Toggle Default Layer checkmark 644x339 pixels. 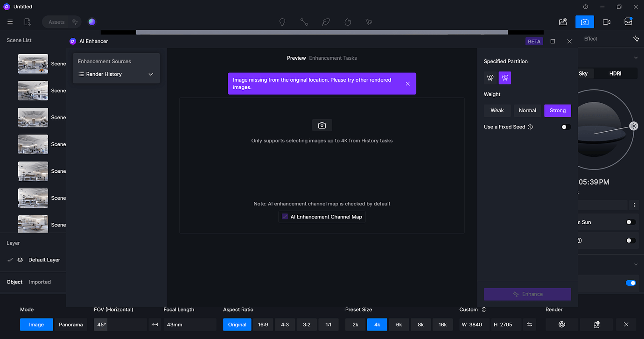(x=10, y=260)
